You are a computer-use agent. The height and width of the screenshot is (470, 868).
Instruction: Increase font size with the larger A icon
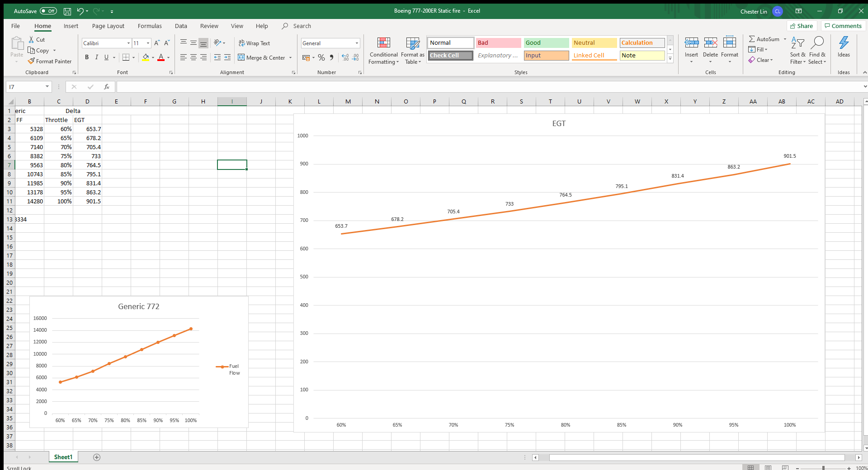[157, 43]
